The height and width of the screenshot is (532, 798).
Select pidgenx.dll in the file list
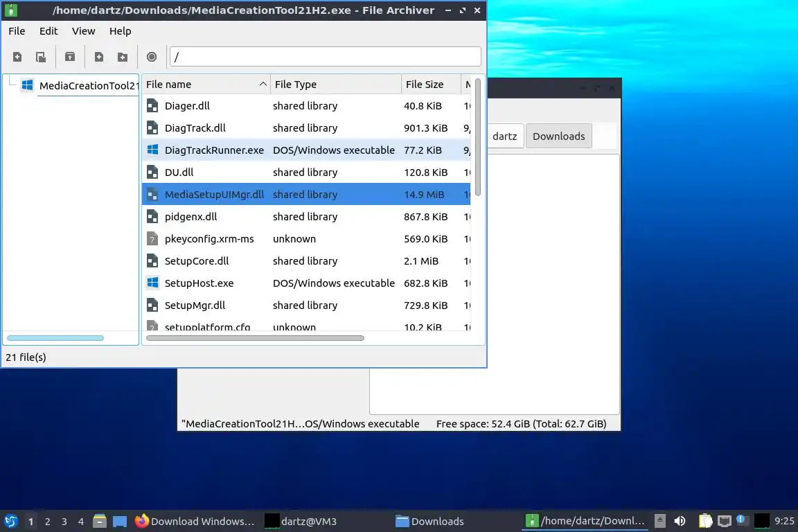pyautogui.click(x=306, y=217)
